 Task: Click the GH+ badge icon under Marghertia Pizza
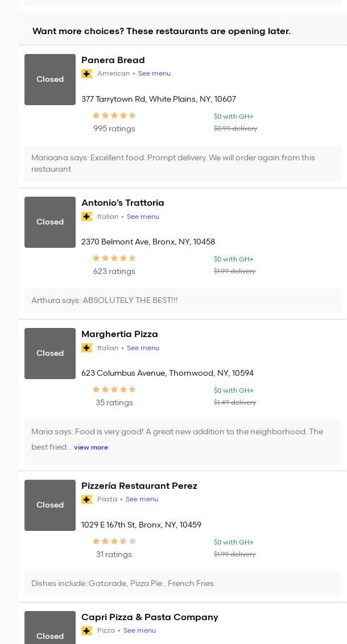click(87, 348)
